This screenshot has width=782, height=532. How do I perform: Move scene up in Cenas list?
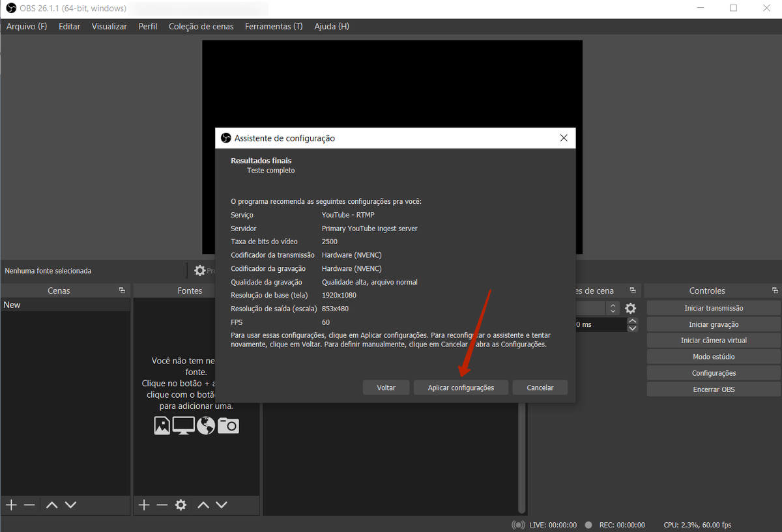[52, 505]
